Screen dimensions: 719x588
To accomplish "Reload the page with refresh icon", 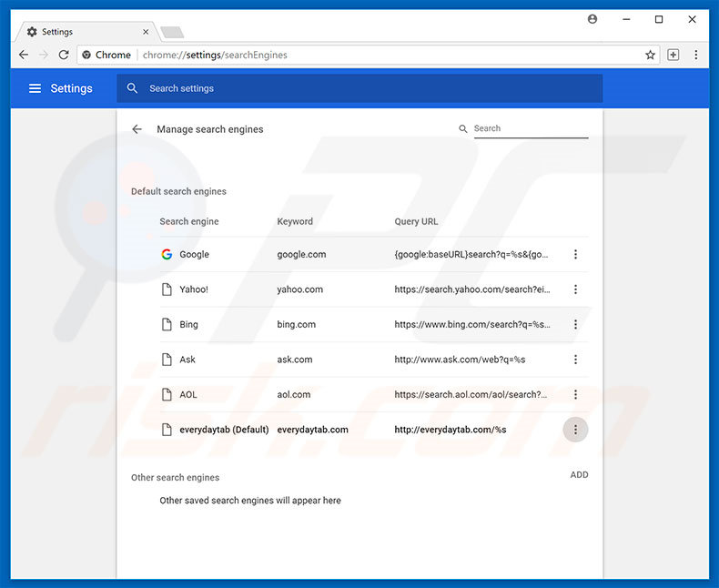I will 64,55.
